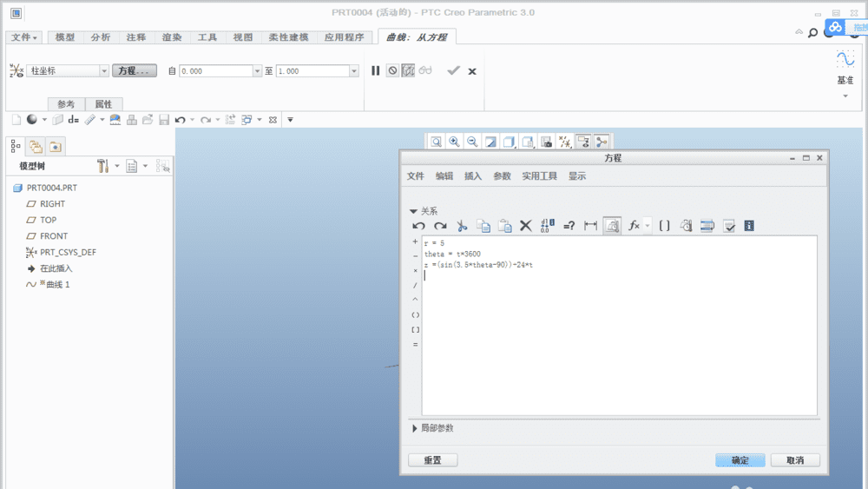The width and height of the screenshot is (868, 489).
Task: Cut selected equation text with scissors icon
Action: 462,226
